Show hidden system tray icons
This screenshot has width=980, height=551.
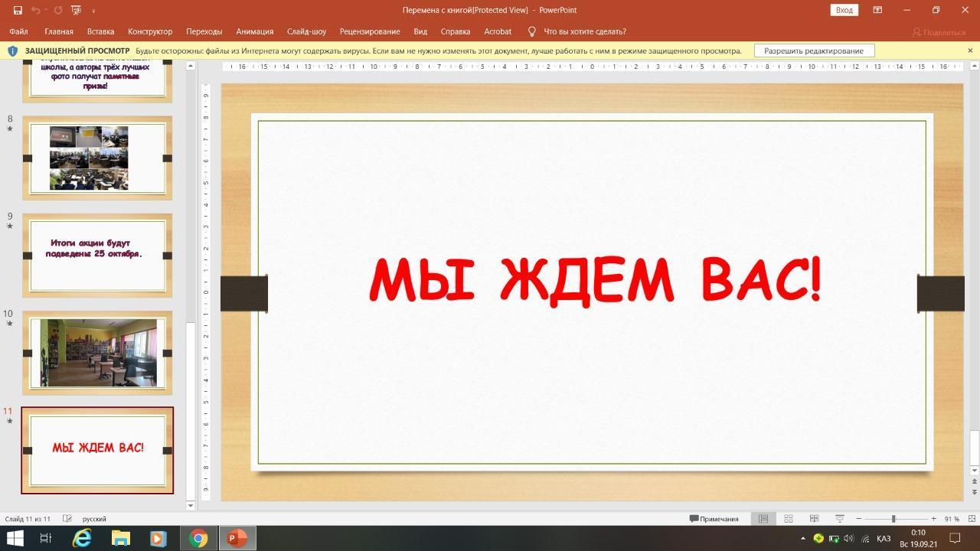pos(802,539)
